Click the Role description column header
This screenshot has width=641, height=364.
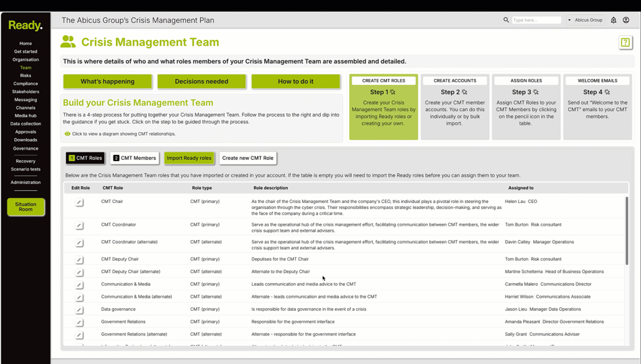(x=271, y=187)
